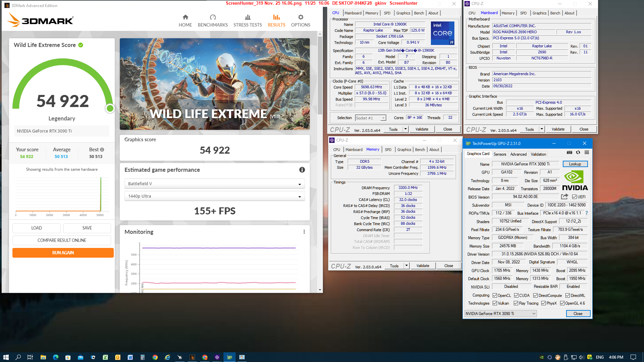Open Task View from the taskbar
The image size is (644, 362).
(30, 357)
